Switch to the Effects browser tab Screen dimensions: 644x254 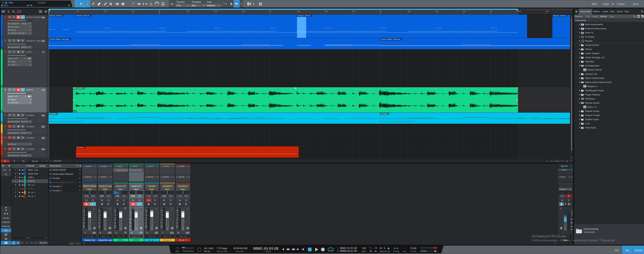(x=596, y=11)
